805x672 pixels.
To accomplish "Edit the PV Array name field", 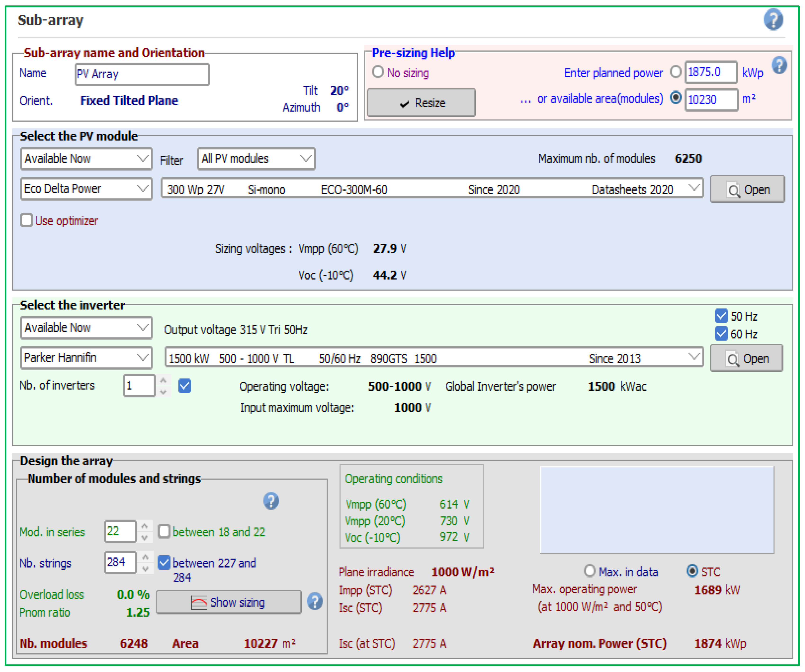I will coord(142,74).
